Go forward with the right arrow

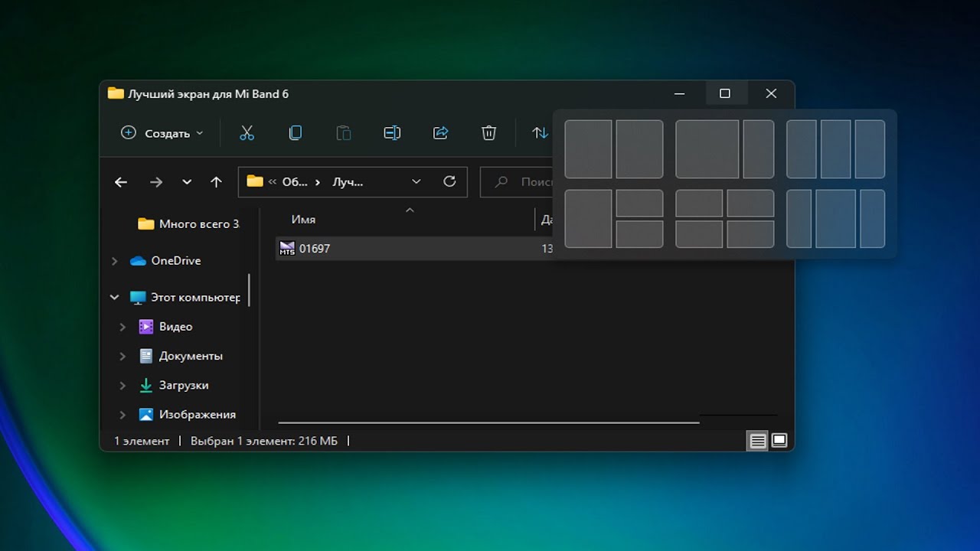pos(156,182)
